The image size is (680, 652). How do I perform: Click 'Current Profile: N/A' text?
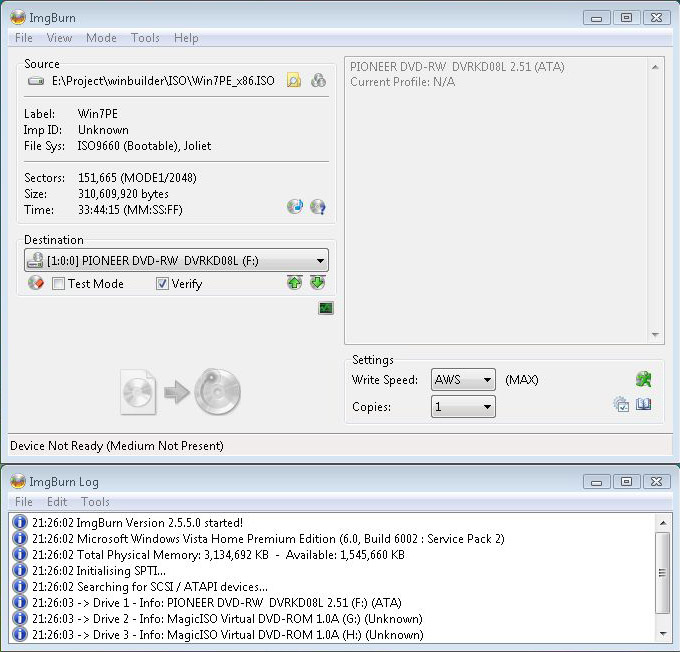point(402,82)
